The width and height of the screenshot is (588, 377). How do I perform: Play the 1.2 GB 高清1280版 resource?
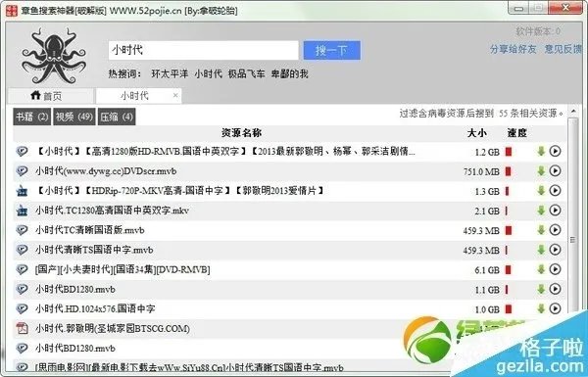tap(555, 151)
